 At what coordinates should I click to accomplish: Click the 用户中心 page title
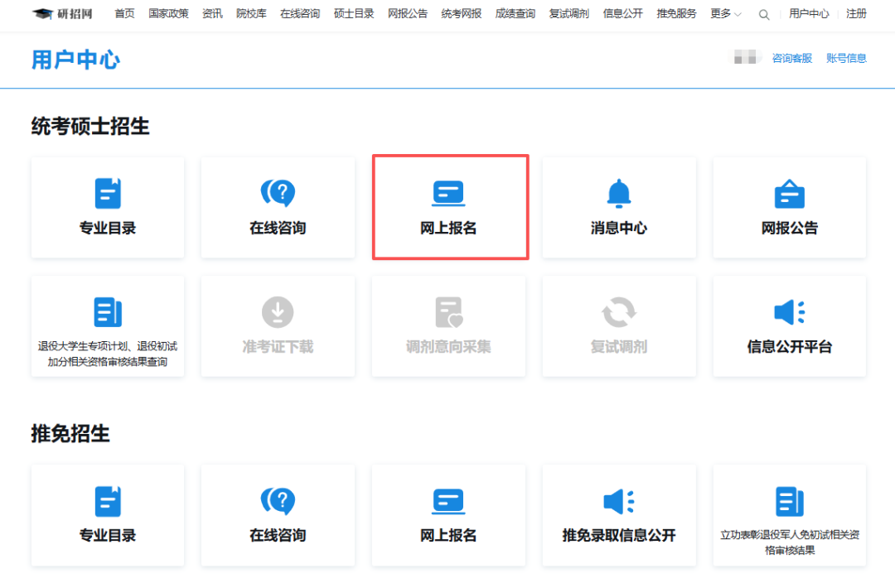point(75,60)
